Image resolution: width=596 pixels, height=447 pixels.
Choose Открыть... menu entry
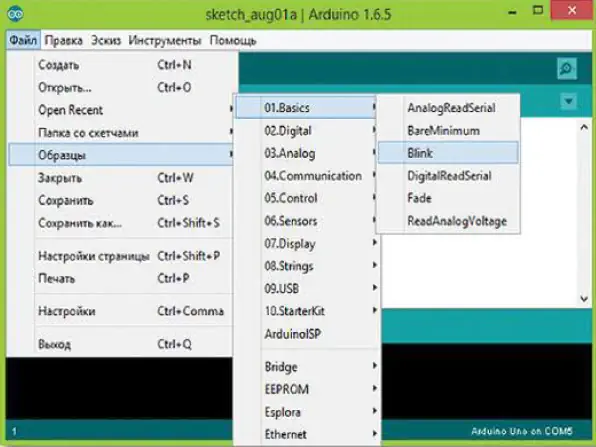[x=121, y=88]
